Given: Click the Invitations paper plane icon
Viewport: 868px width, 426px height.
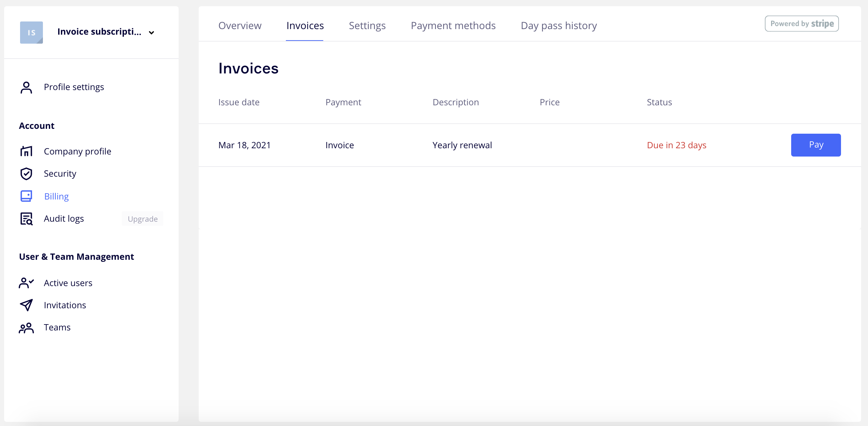Looking at the screenshot, I should [26, 305].
